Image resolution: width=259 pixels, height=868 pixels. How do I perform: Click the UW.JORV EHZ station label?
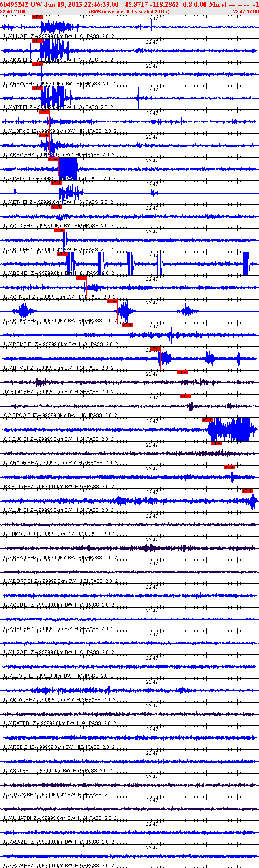(20, 131)
